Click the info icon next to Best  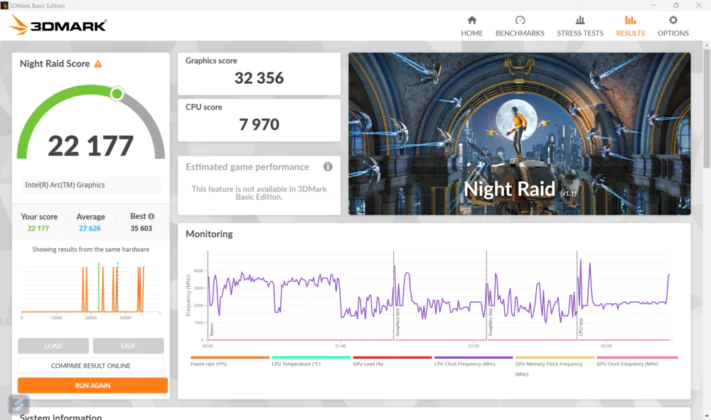pyautogui.click(x=151, y=216)
